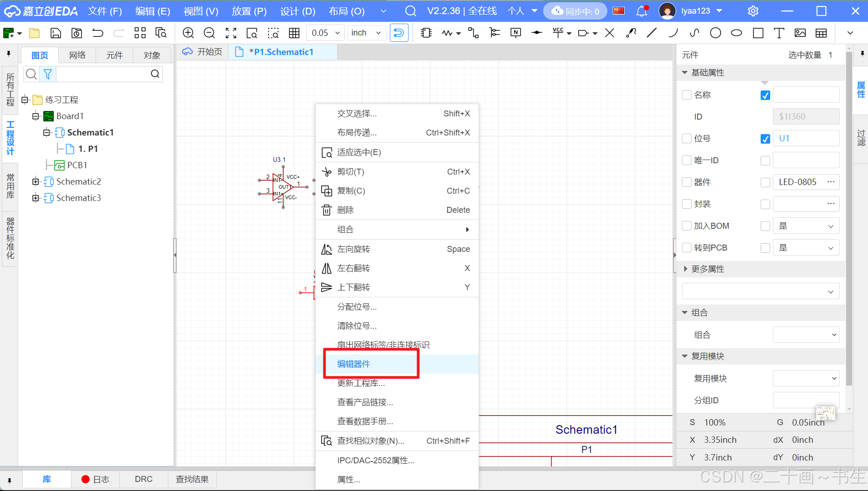Open the DRC panel

point(144,479)
